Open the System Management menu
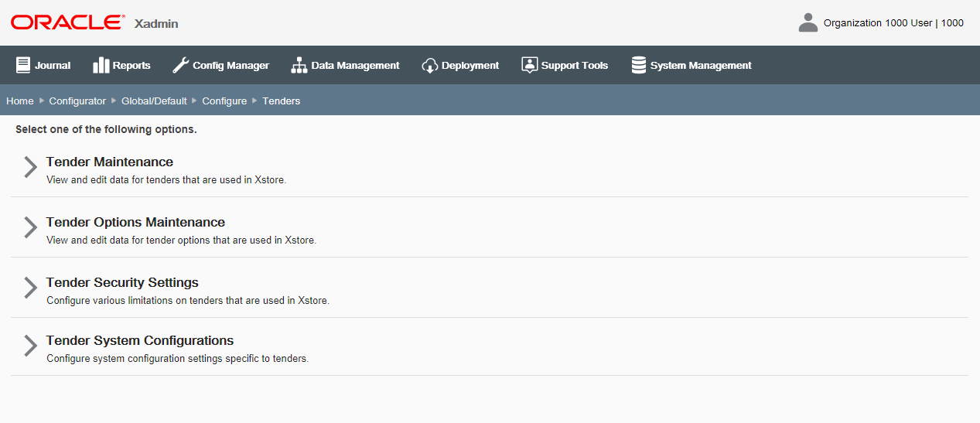Viewport: 980px width, 423px height. (691, 65)
